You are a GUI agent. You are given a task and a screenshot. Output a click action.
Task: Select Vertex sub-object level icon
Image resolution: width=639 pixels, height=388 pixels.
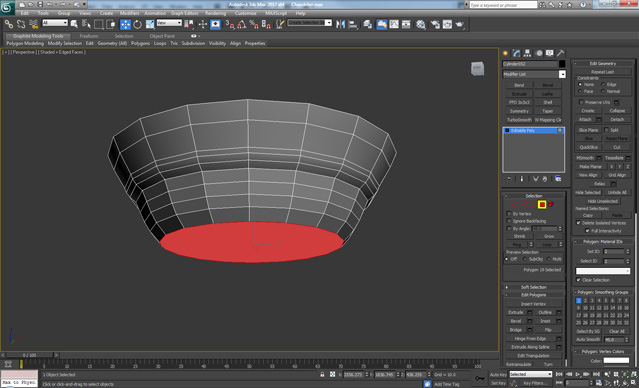(515, 205)
